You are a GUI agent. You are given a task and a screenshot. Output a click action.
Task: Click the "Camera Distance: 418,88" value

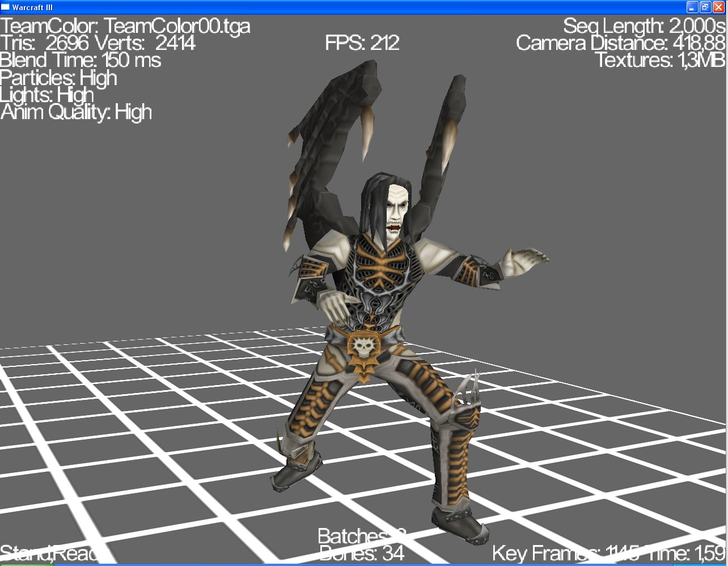coord(621,43)
